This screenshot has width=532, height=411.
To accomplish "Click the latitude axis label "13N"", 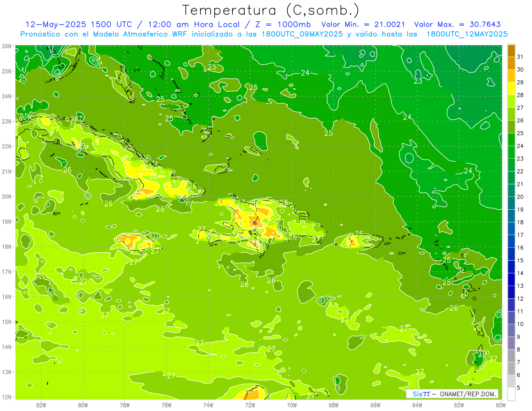I will (7, 372).
